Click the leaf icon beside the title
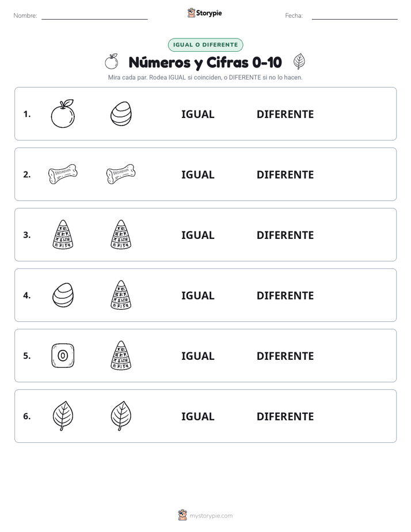 [x=299, y=62]
